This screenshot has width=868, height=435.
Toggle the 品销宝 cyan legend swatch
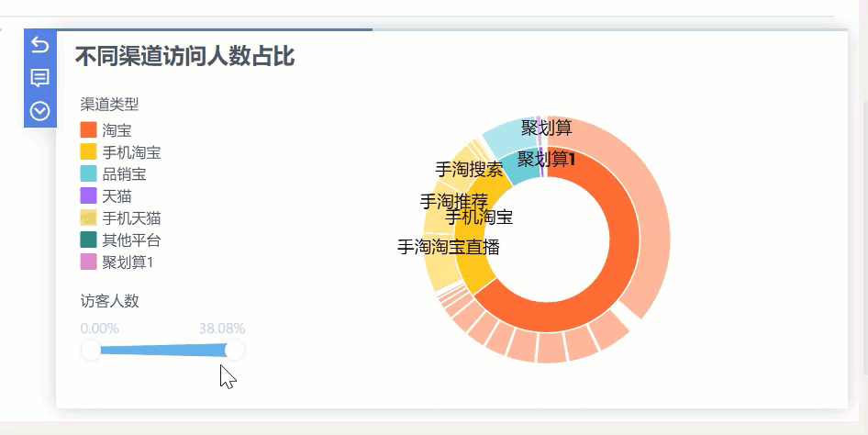(x=89, y=174)
